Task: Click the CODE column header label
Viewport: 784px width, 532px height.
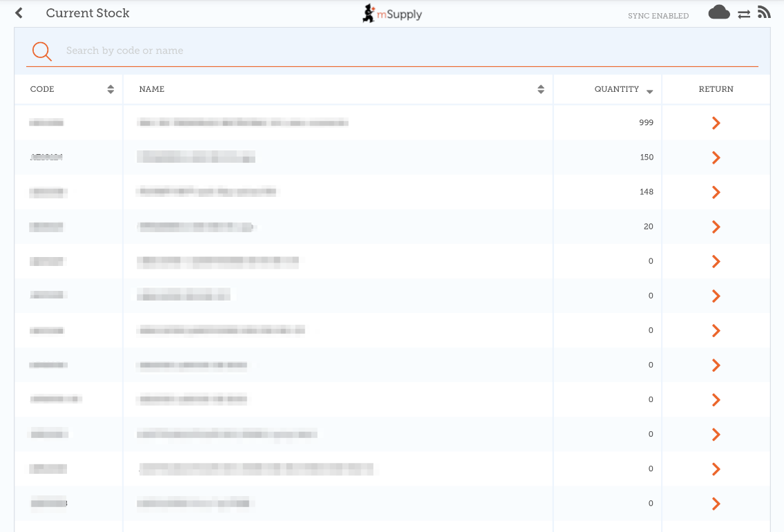Action: click(42, 89)
